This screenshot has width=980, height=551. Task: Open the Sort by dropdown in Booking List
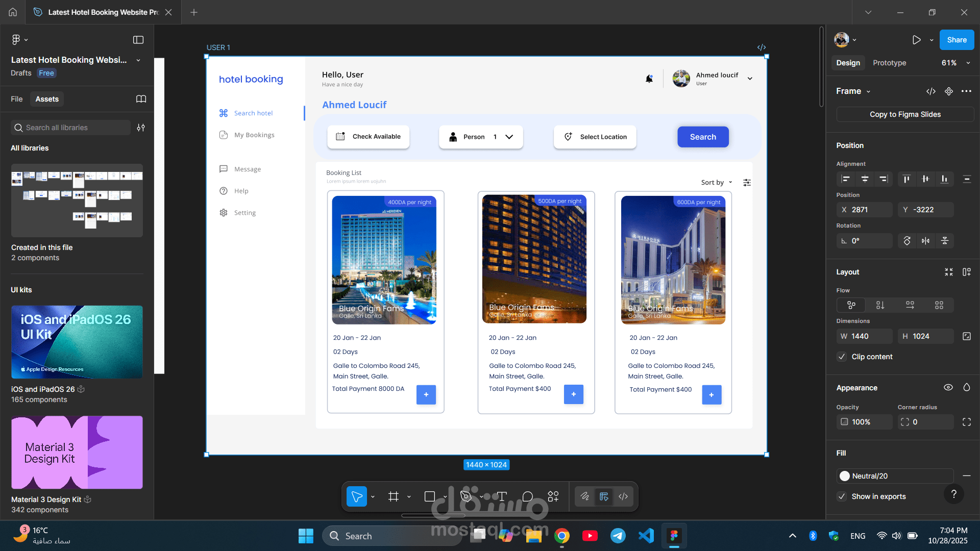pyautogui.click(x=716, y=182)
